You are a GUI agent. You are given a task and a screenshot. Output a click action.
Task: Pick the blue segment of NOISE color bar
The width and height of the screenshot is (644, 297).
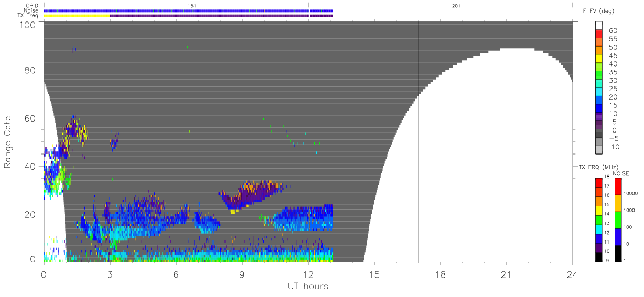(618, 237)
